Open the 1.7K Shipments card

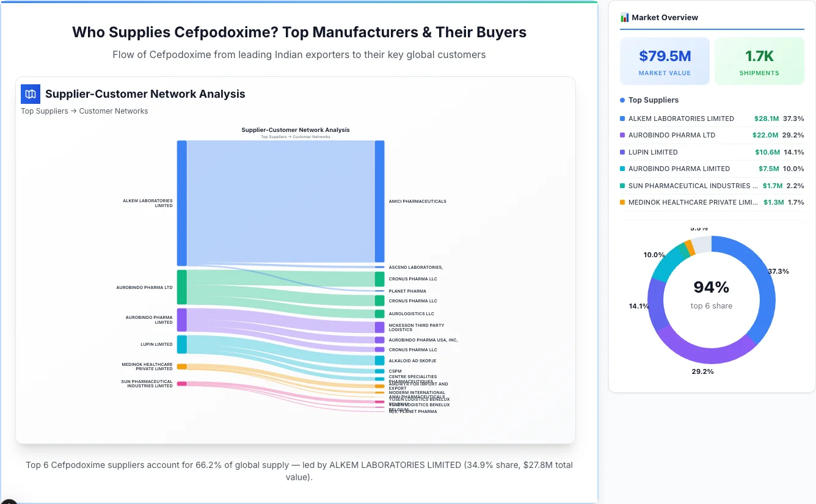759,60
